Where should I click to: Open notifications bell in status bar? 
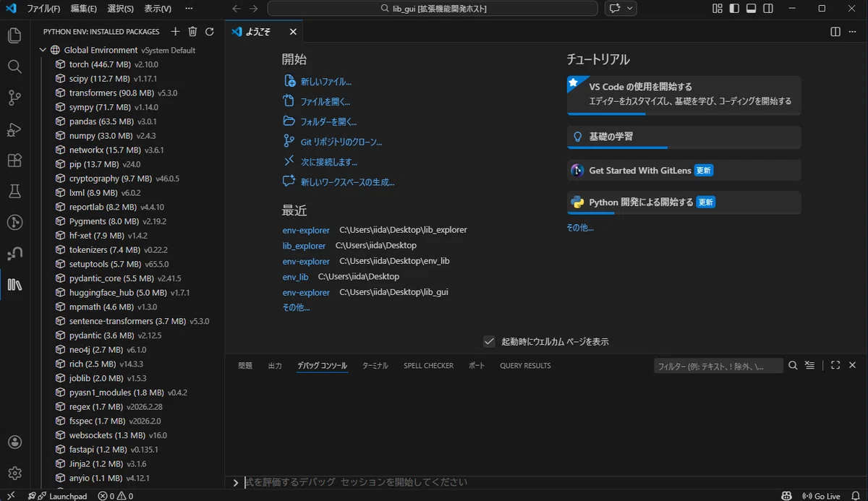click(x=856, y=496)
